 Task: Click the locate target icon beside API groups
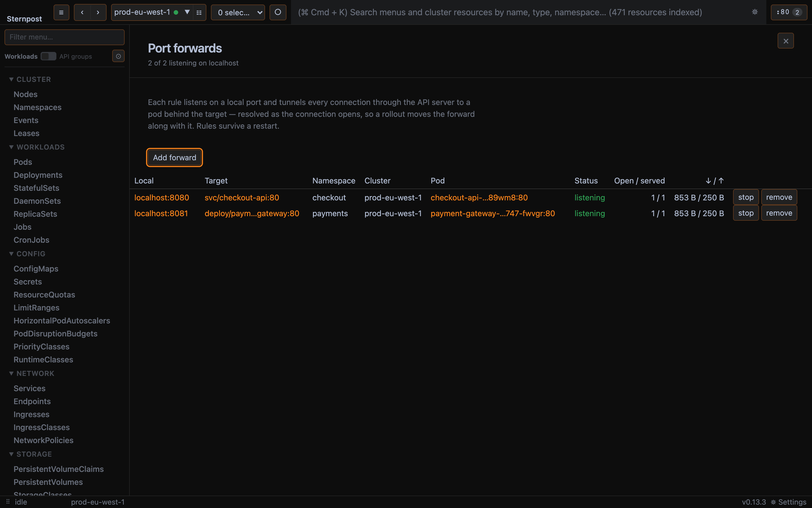pos(118,56)
